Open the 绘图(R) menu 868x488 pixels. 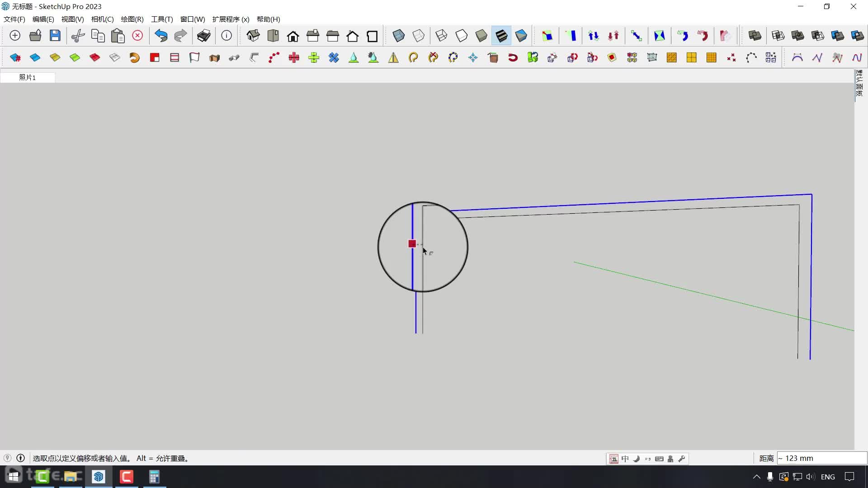pos(132,19)
